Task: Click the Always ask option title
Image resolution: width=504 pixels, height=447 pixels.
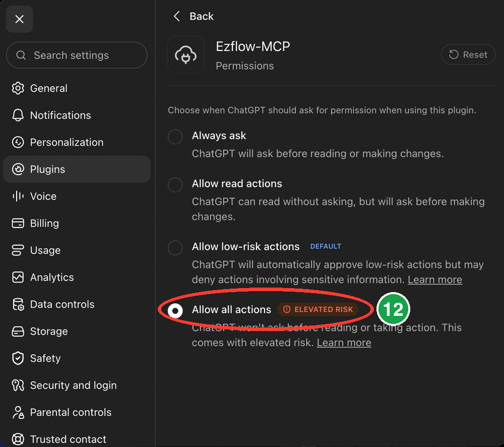Action: click(219, 136)
